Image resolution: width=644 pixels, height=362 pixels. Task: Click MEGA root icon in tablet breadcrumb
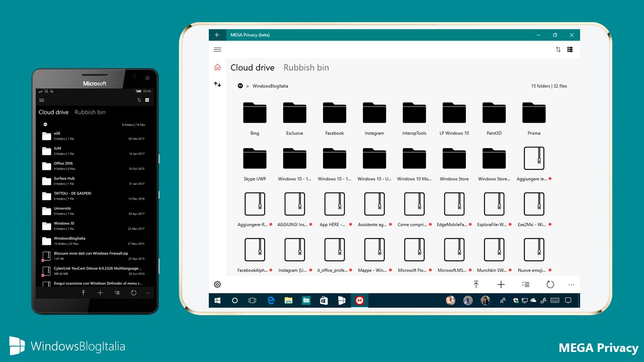(240, 86)
